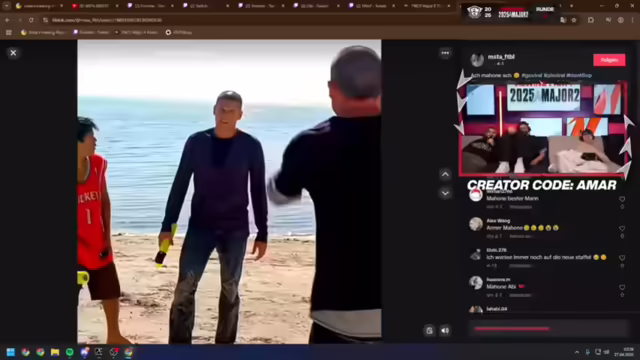Open the Chrome extensions icon
This screenshot has height=360, width=640.
coord(591,20)
